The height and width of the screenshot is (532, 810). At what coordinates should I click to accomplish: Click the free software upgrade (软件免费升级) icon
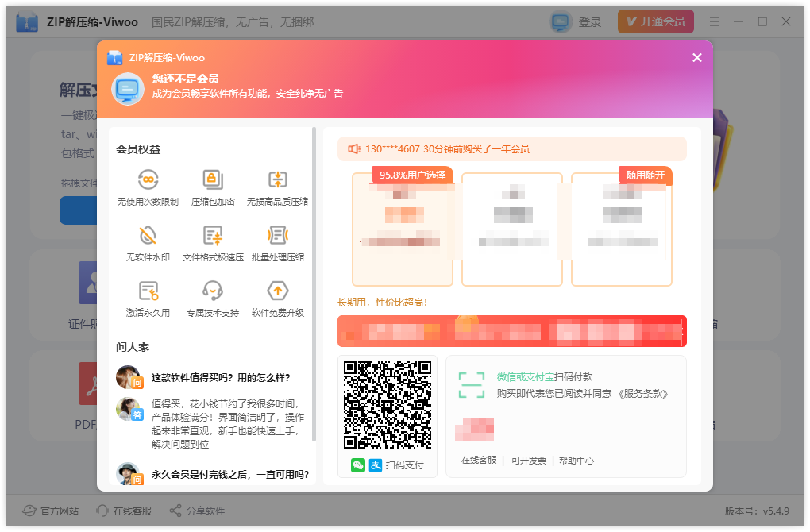pyautogui.click(x=277, y=291)
